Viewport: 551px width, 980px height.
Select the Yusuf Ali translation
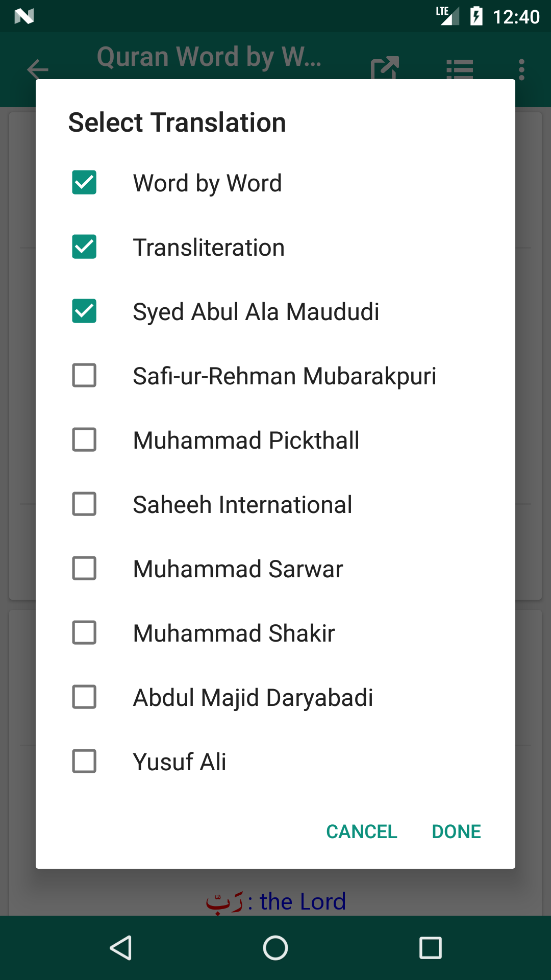[84, 762]
